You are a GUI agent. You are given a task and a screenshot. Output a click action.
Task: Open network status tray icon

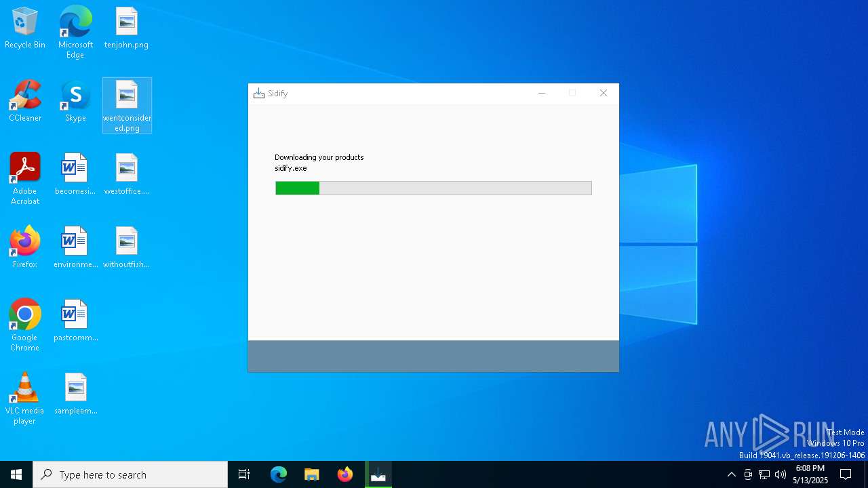[764, 474]
